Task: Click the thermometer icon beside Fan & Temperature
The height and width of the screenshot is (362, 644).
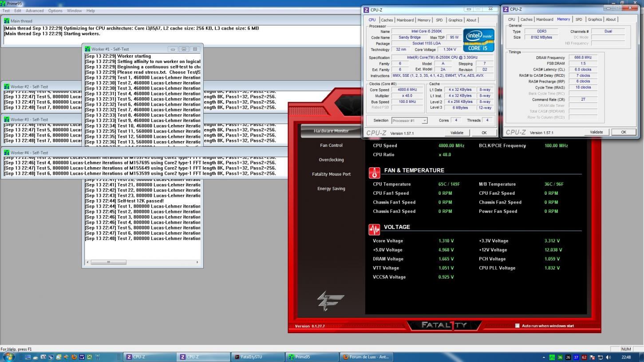Action: point(374,173)
